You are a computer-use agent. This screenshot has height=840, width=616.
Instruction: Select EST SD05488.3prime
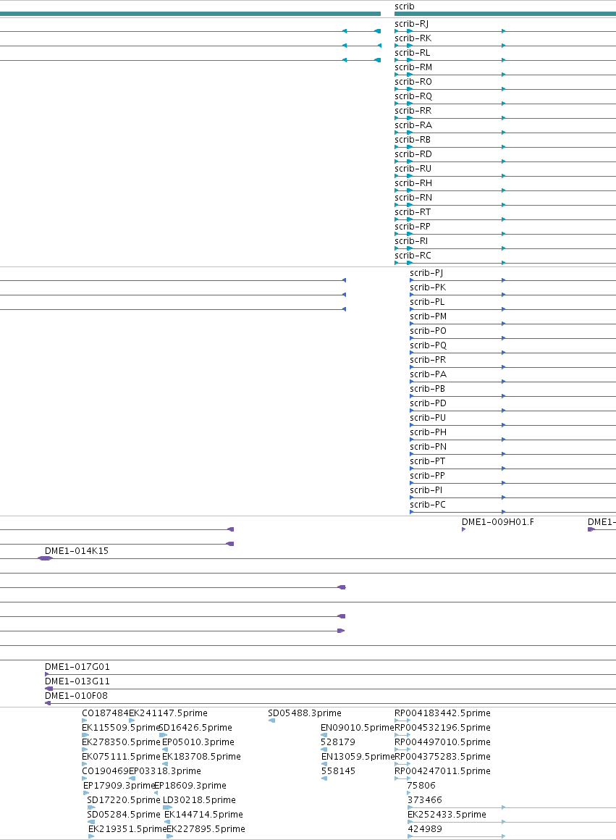304,713
